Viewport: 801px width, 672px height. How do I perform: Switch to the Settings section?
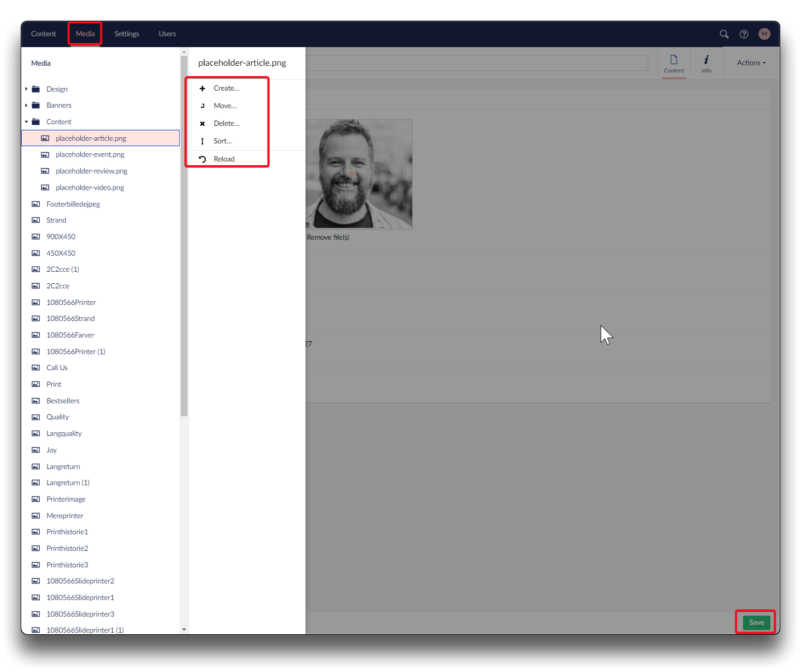point(126,34)
